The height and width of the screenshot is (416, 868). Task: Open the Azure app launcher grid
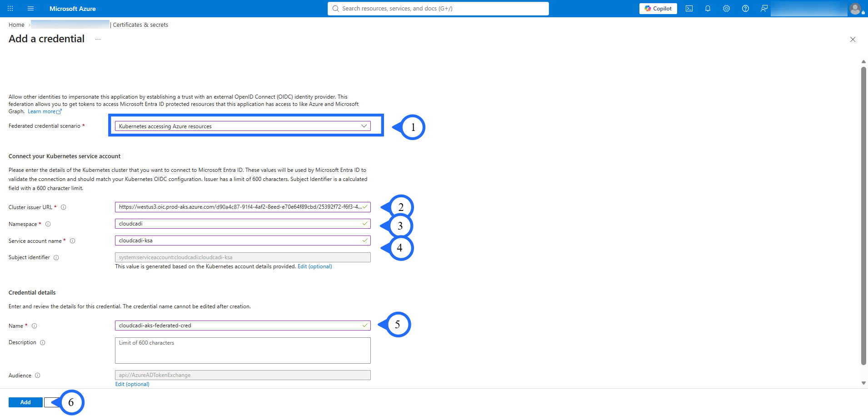click(10, 9)
